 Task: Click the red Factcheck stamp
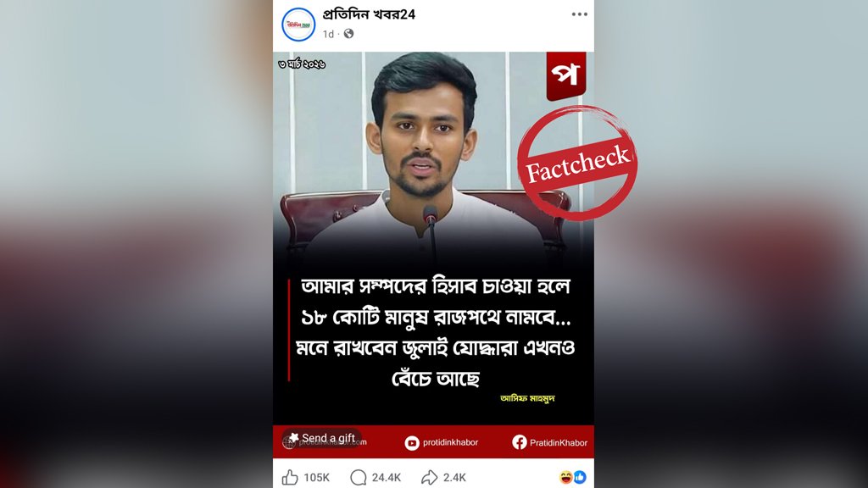[x=577, y=164]
